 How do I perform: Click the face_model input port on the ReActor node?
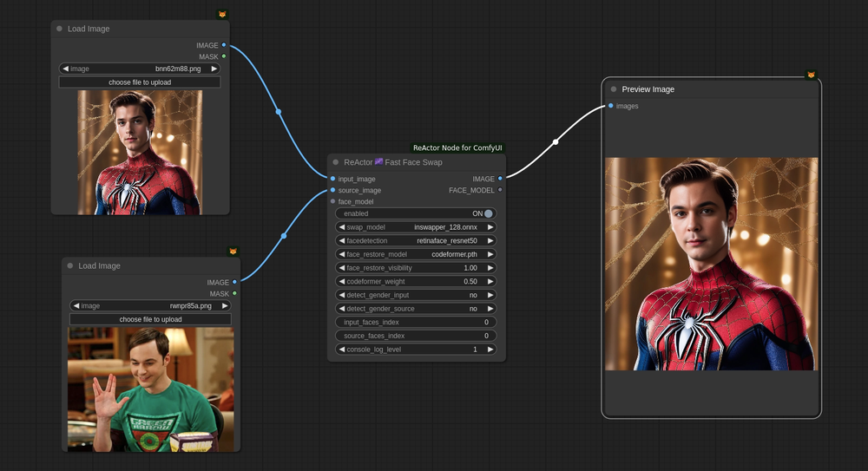(x=332, y=201)
